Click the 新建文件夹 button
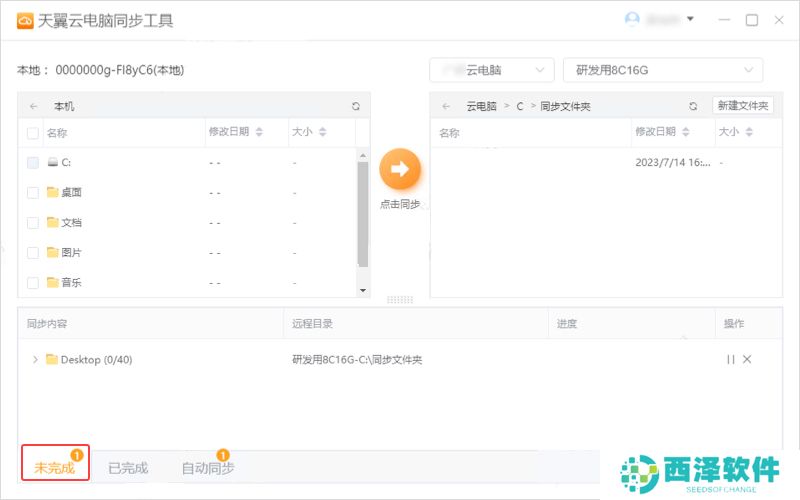Viewport: 800px width, 500px height. click(743, 106)
